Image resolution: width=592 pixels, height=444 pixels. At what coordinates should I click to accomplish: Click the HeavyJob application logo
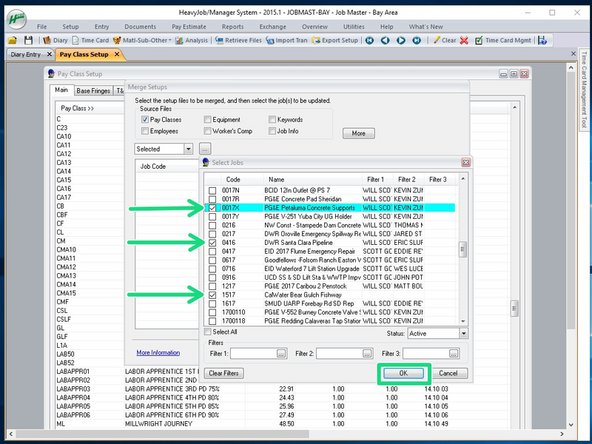pyautogui.click(x=17, y=20)
